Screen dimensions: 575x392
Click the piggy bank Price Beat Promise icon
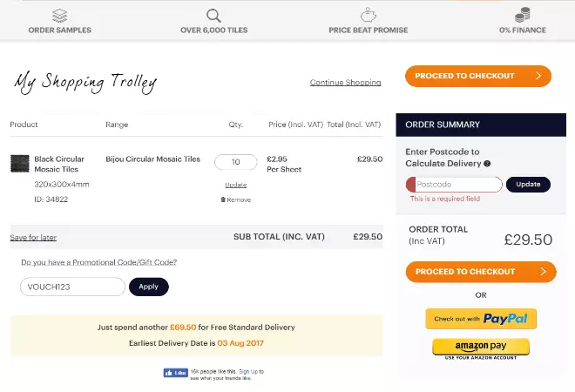click(369, 15)
